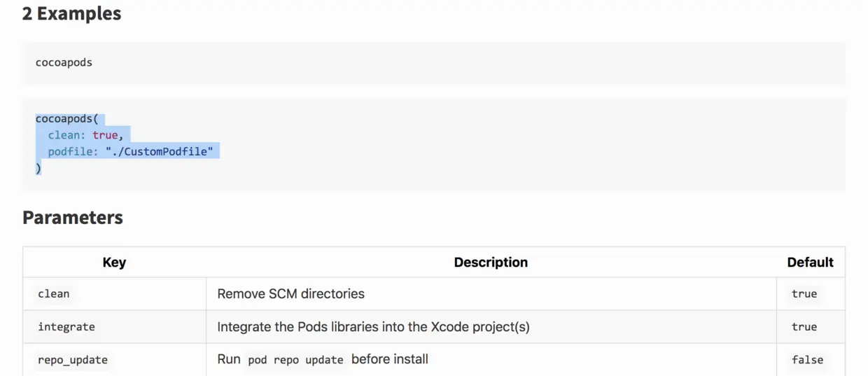868x376 pixels.
Task: Click the "integrate" key cell
Action: 66,327
